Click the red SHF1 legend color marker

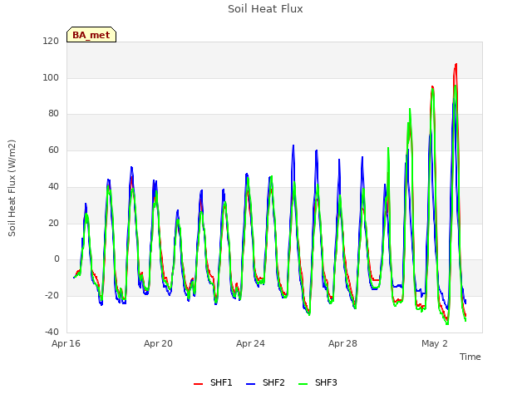(198, 384)
